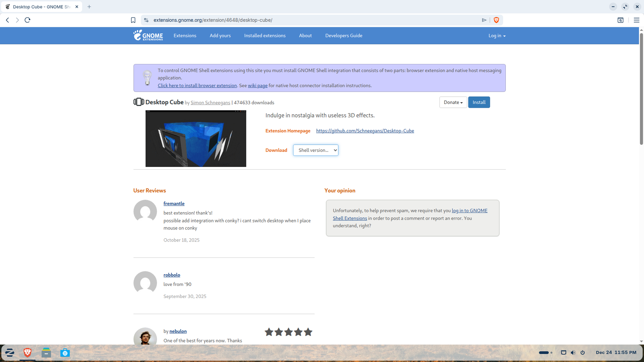Click the lightbulb info icon

pos(147,78)
